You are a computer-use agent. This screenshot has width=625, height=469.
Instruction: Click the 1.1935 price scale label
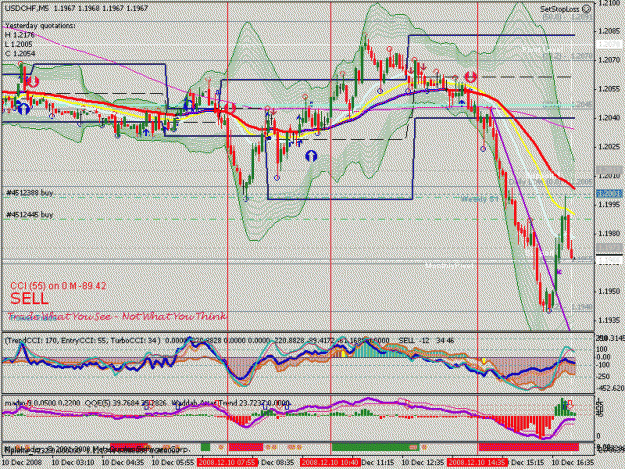(x=610, y=320)
